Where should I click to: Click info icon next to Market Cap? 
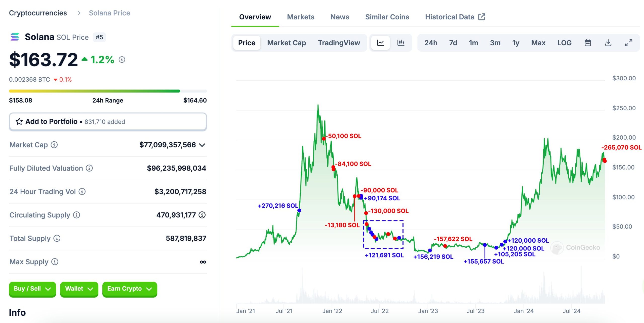point(54,145)
